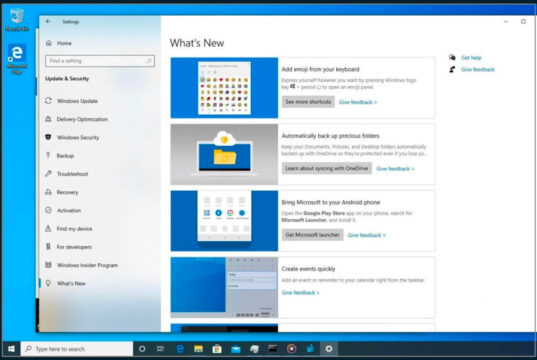Open the Backup settings page
The image size is (537, 360).
point(65,156)
